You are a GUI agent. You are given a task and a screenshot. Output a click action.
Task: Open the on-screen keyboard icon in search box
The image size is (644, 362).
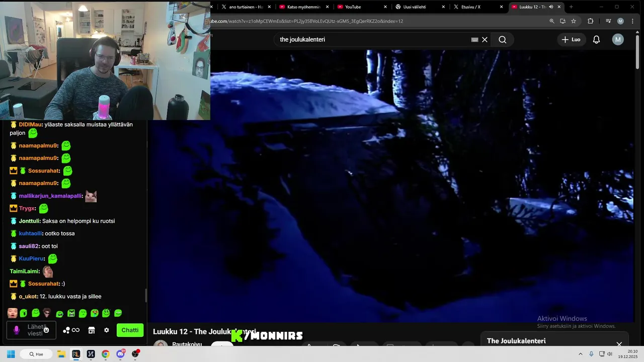pos(474,40)
